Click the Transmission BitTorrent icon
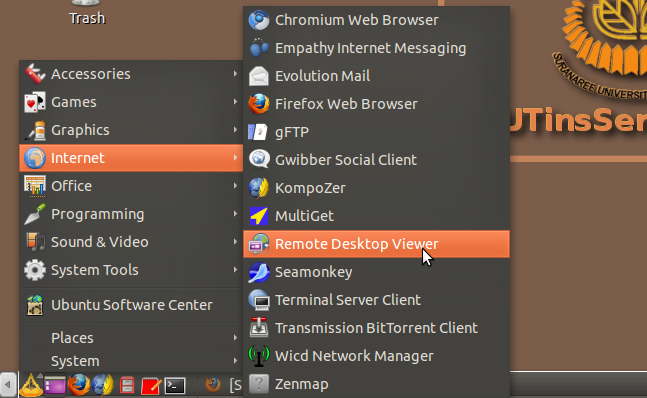647x398 pixels. click(x=259, y=328)
